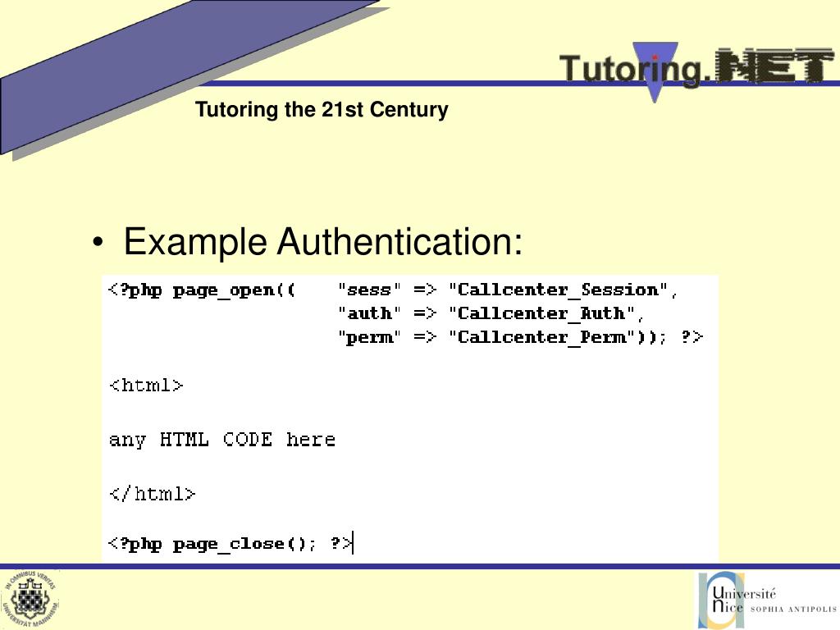840x630 pixels.
Task: Click the 'Example Authentication:' bullet text
Action: [x=323, y=242]
